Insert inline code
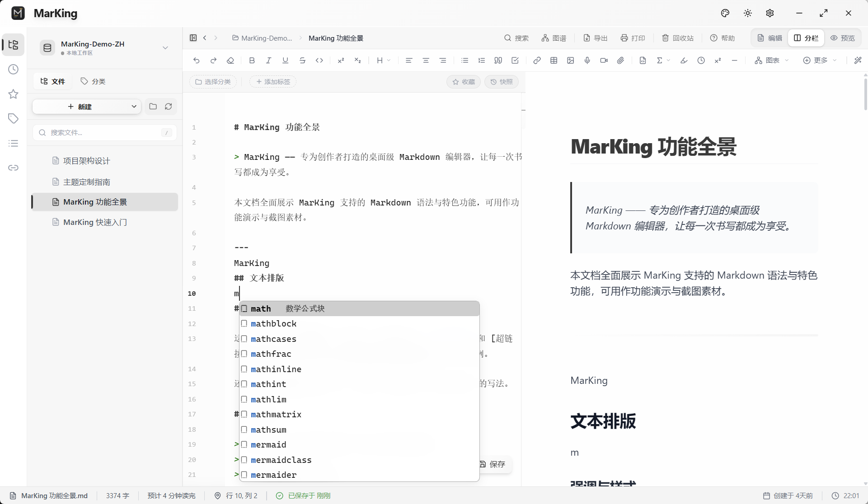Image resolution: width=868 pixels, height=504 pixels. pyautogui.click(x=319, y=61)
